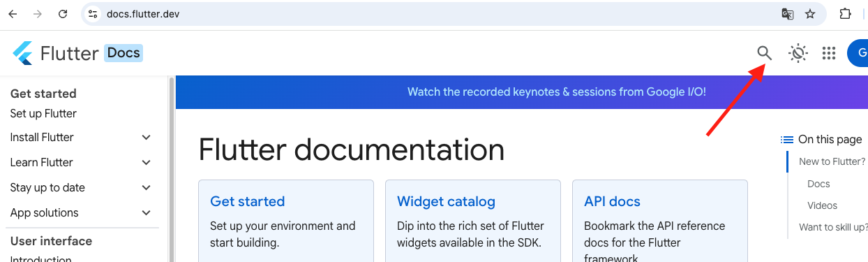Image resolution: width=868 pixels, height=262 pixels.
Task: Open the API docs card link
Action: (612, 201)
